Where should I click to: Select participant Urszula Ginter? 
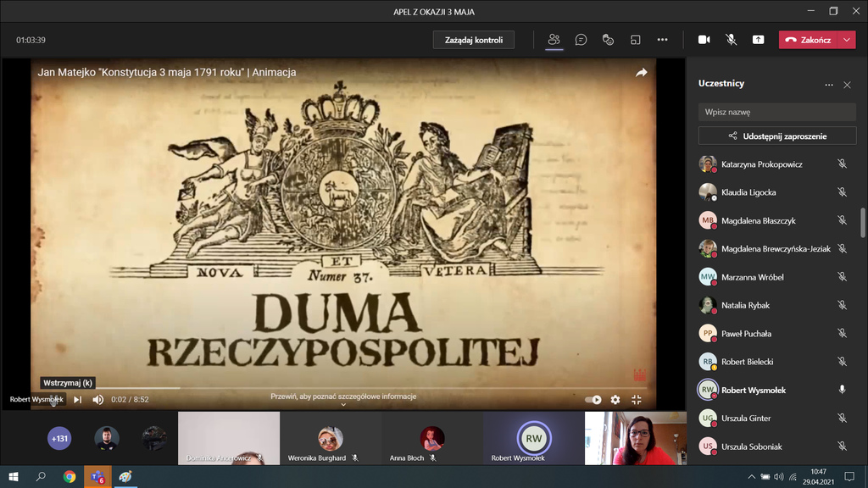(x=777, y=419)
